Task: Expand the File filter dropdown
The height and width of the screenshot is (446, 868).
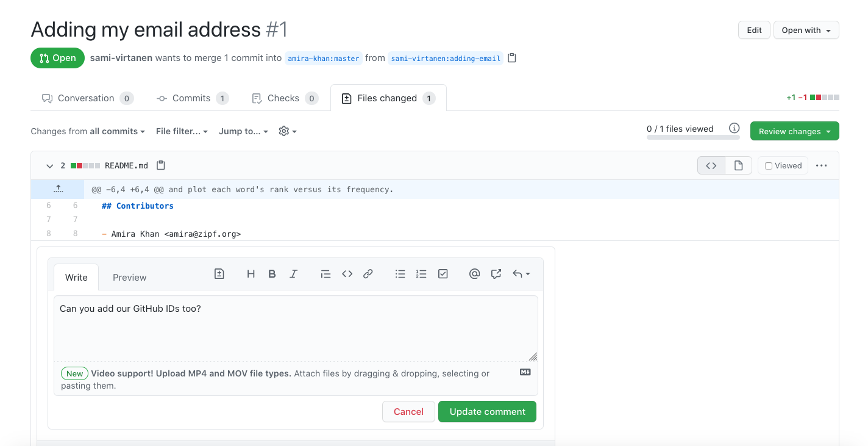Action: (182, 131)
